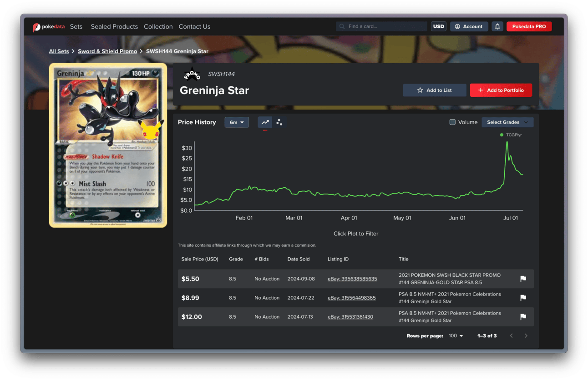
Task: Navigate to Contact Us
Action: tap(194, 27)
